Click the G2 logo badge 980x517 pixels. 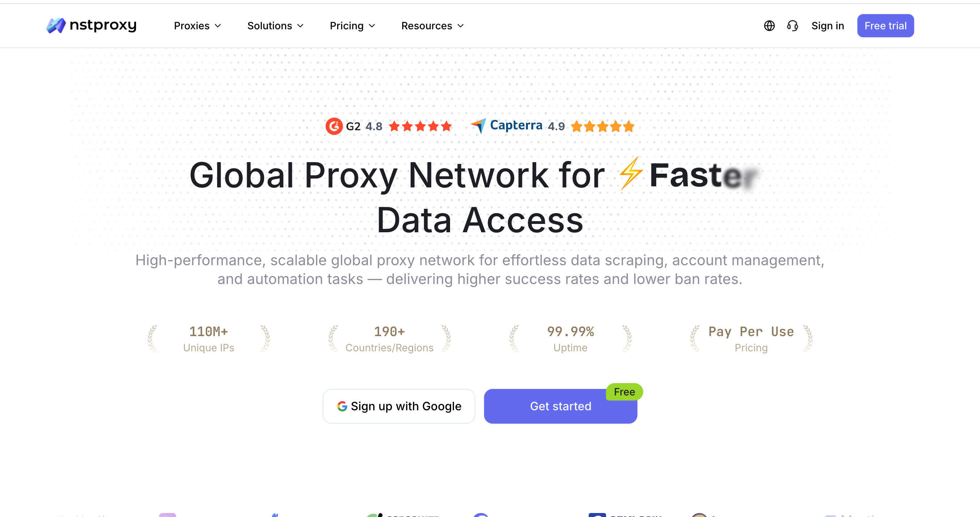[334, 126]
